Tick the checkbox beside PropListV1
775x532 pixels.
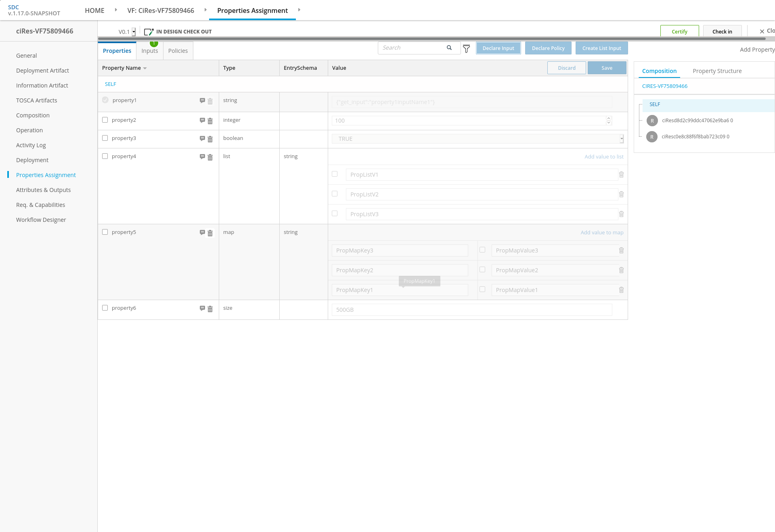click(x=335, y=174)
